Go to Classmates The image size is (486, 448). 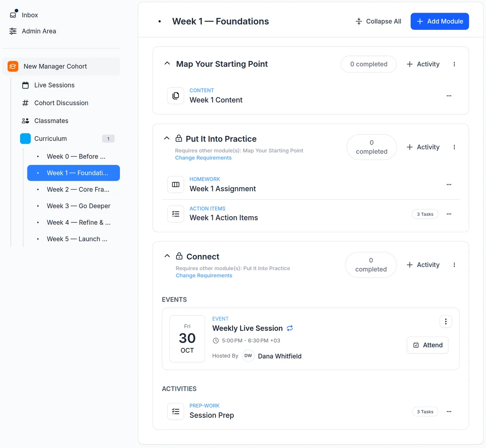coord(51,121)
